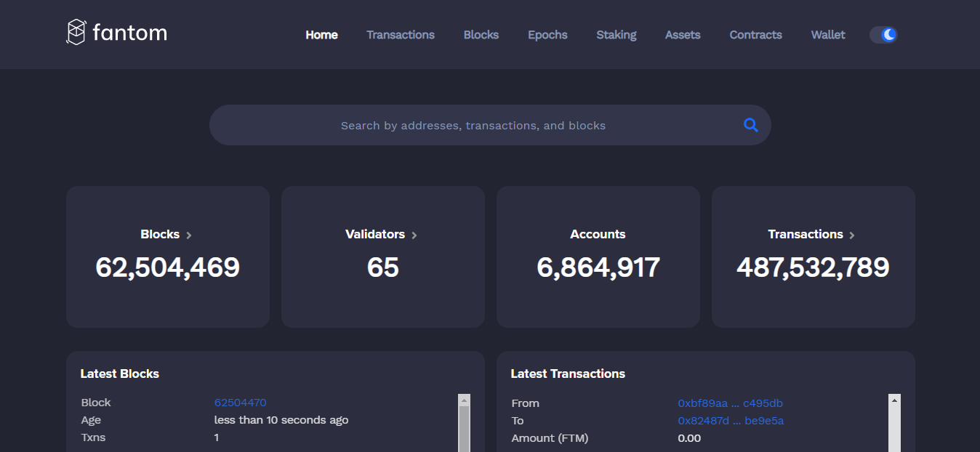Open recipient address 0x82487d ... be9e5a
The image size is (980, 452).
pyautogui.click(x=730, y=420)
